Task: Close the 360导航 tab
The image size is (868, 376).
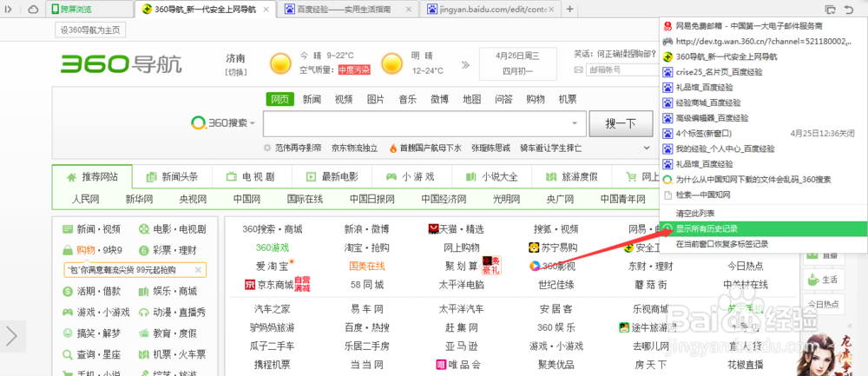Action: click(x=266, y=9)
